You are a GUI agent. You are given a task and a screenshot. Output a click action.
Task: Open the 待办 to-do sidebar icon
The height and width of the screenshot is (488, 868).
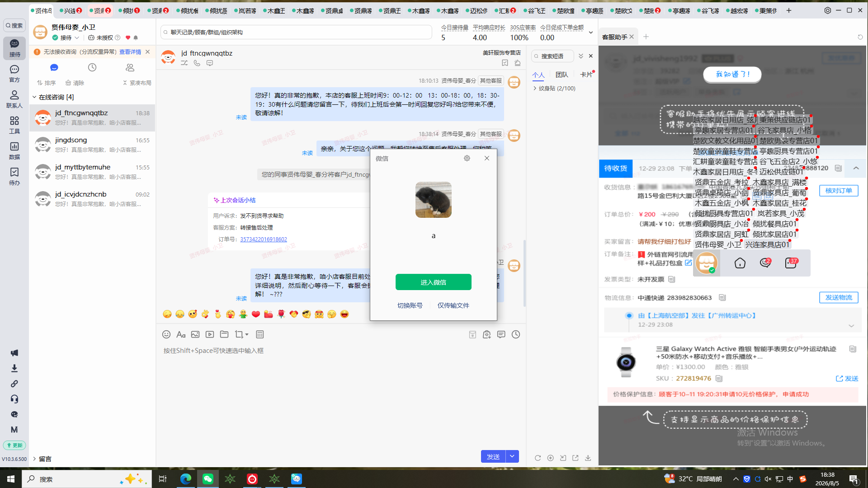14,177
